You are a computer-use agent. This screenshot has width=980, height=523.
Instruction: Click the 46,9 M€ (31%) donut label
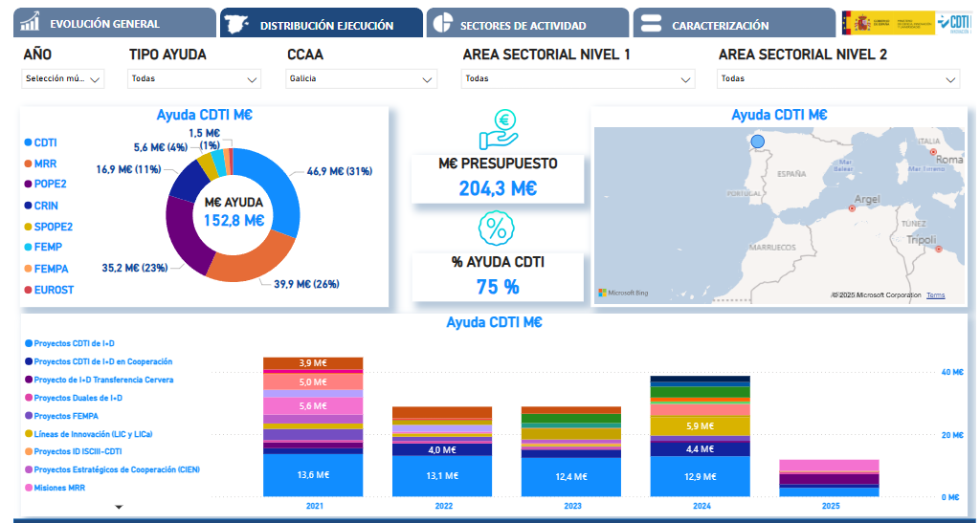click(340, 171)
